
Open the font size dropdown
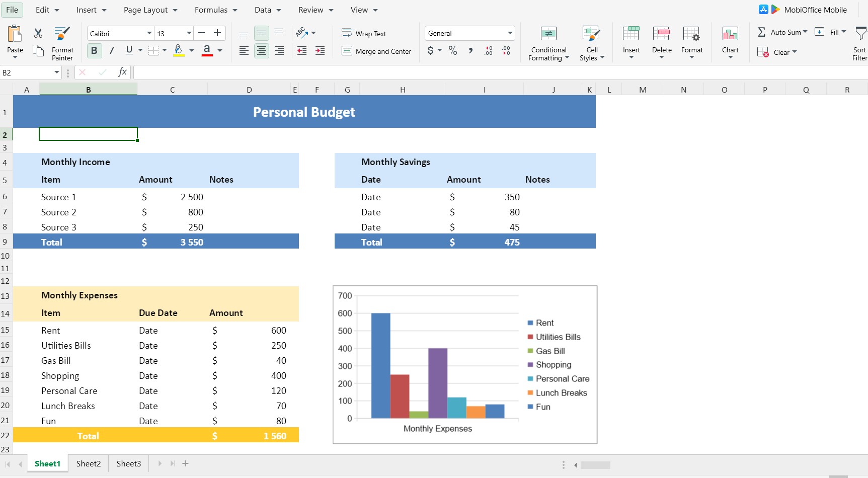click(189, 33)
